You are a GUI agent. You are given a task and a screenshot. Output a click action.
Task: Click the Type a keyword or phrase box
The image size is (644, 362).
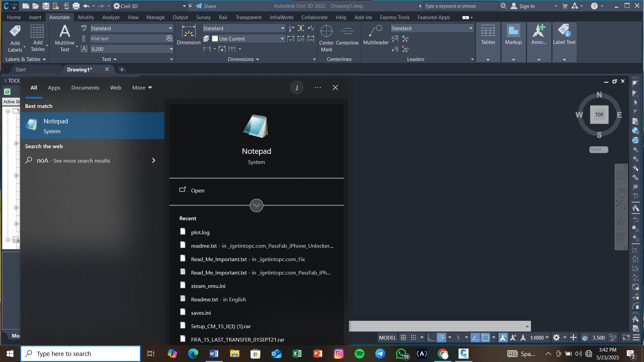[x=461, y=6]
